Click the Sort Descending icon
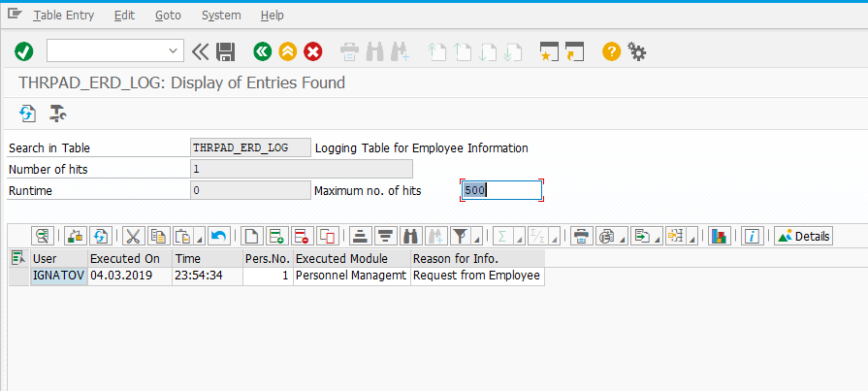 (386, 237)
